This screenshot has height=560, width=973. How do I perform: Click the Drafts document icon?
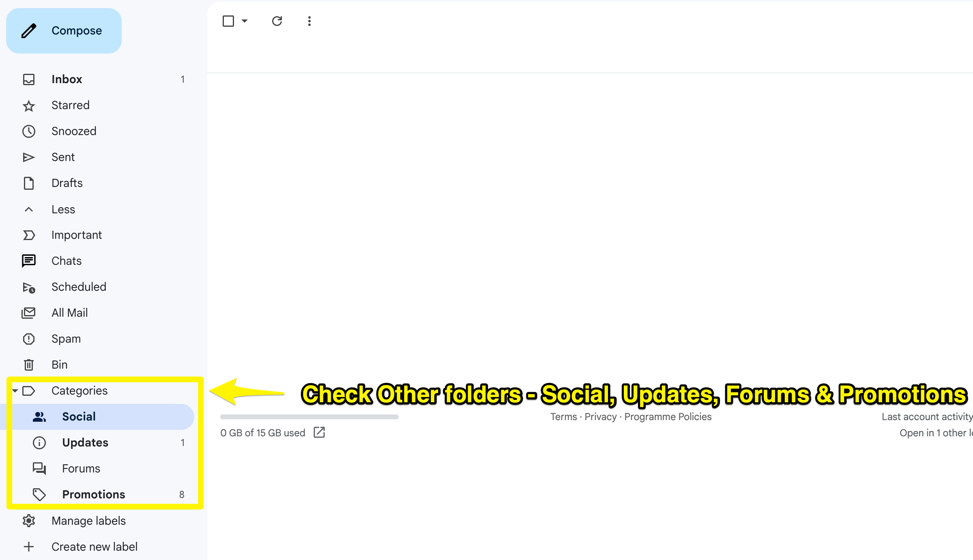(29, 183)
